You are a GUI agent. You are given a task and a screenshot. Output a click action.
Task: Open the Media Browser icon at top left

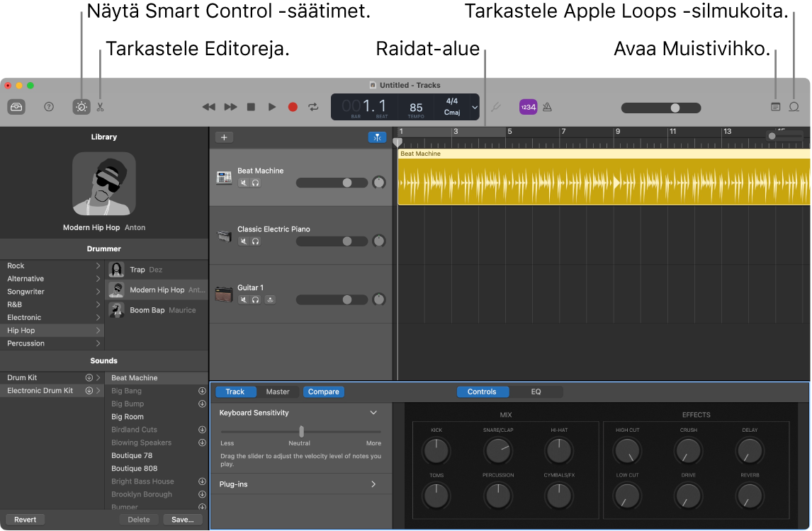pos(16,107)
